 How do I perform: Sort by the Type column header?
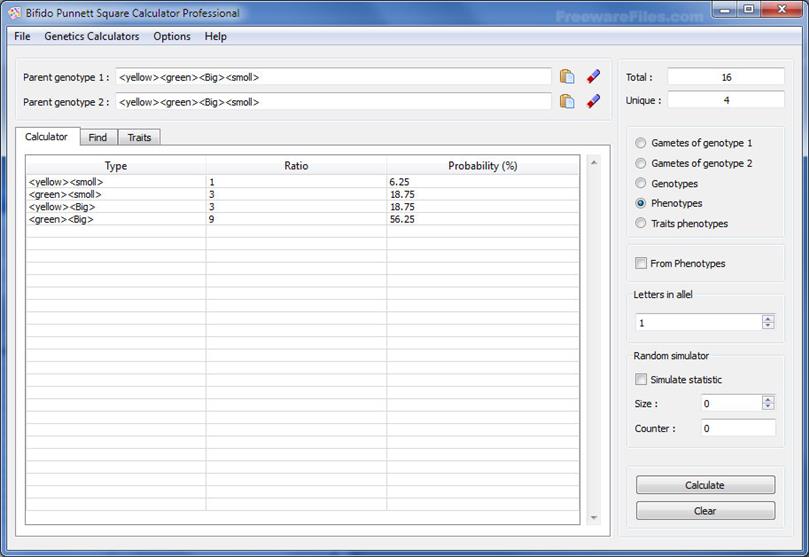pos(116,166)
